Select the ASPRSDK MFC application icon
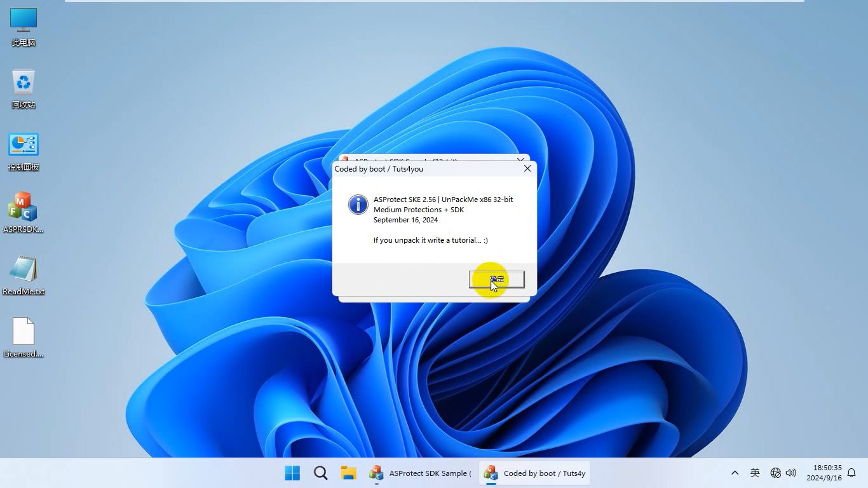868x488 pixels. click(x=24, y=213)
